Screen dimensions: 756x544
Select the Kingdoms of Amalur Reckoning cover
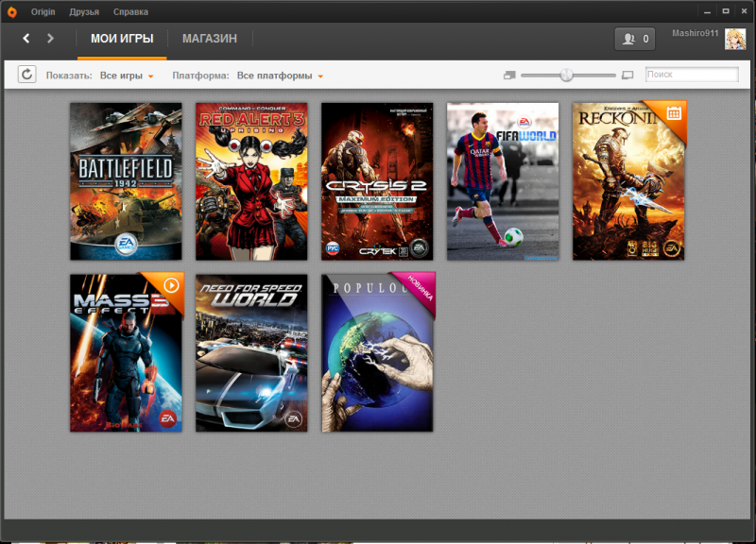click(x=628, y=181)
